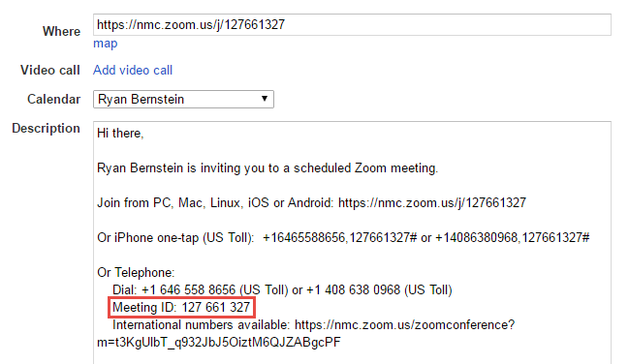629x364 pixels.
Task: Click the Add video call link
Action: (133, 70)
